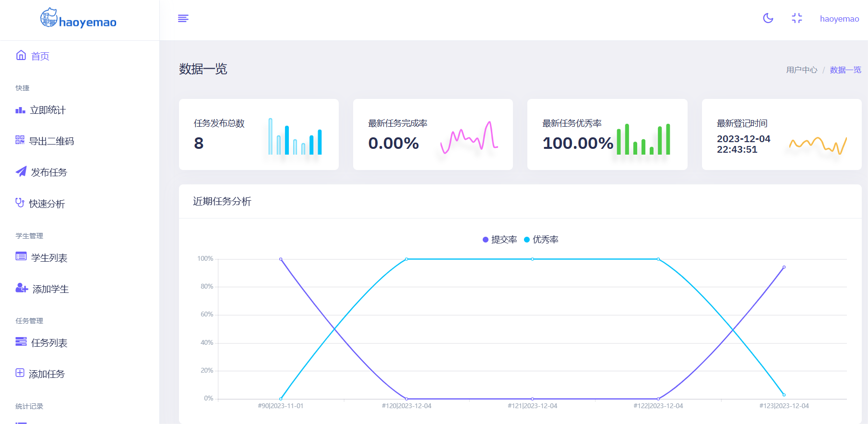868x424 pixels.
Task: Click the 用户中心 breadcrumb link
Action: (801, 70)
